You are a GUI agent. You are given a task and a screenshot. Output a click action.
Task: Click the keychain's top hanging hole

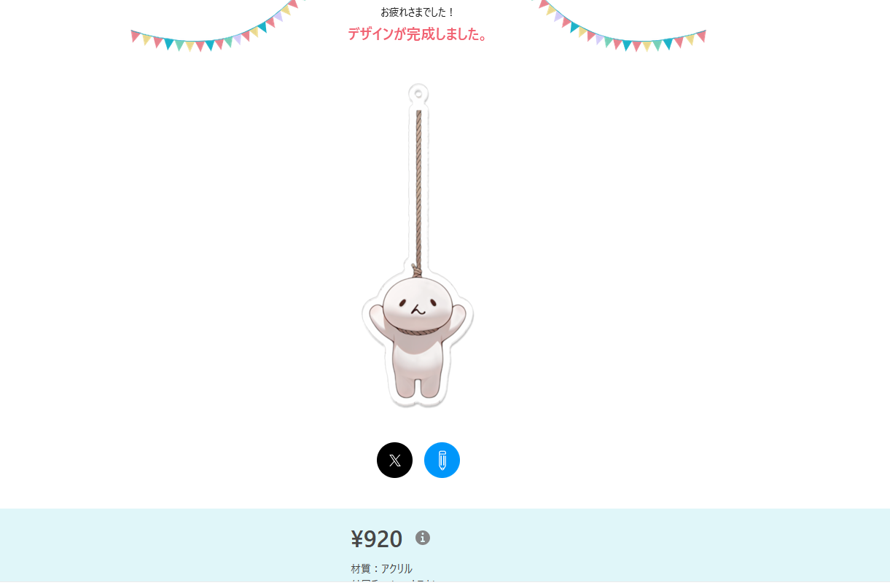click(418, 93)
